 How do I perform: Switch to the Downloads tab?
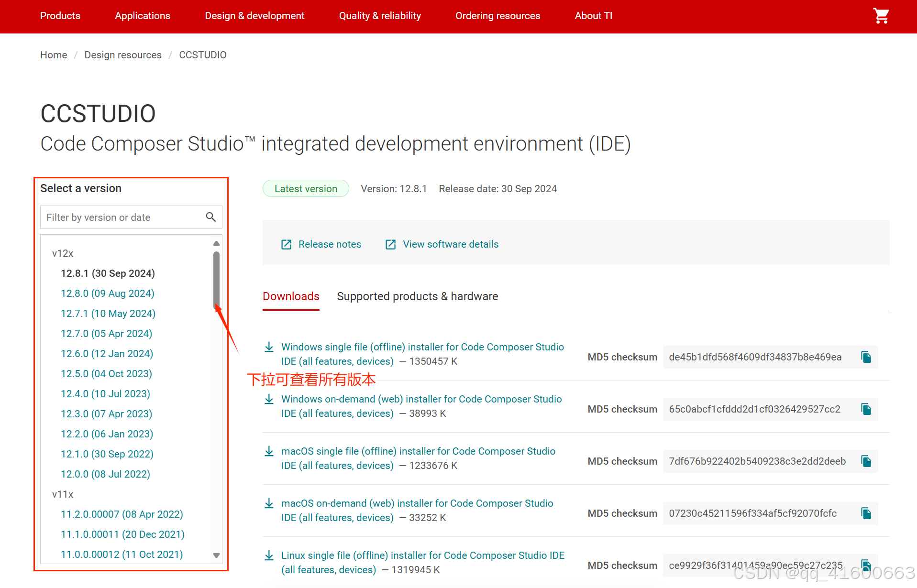[x=291, y=296]
